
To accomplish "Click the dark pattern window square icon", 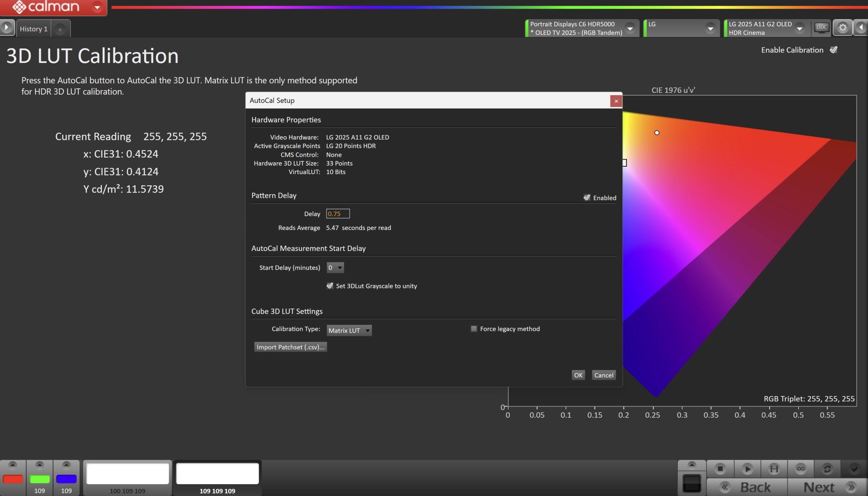I will (692, 483).
